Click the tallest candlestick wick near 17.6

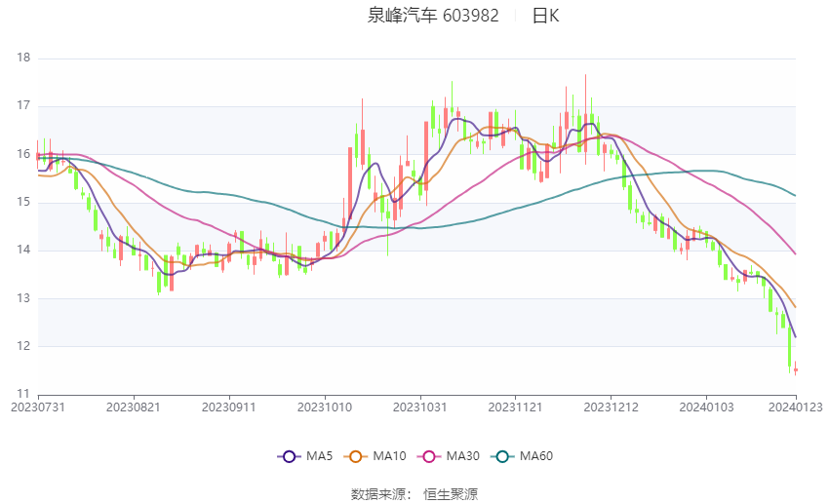tap(585, 119)
